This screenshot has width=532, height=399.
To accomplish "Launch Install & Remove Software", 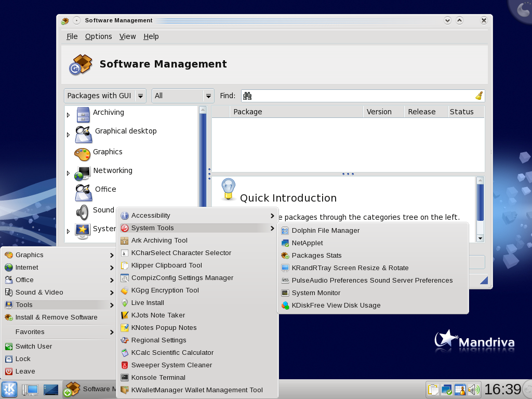I will [x=59, y=317].
